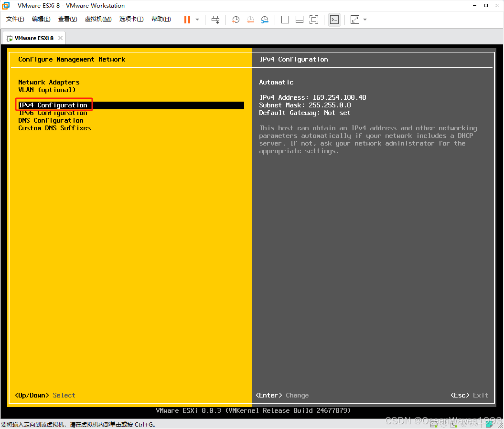The image size is (504, 429).
Task: Click the Default Gateway: Not set line
Action: pyautogui.click(x=305, y=113)
